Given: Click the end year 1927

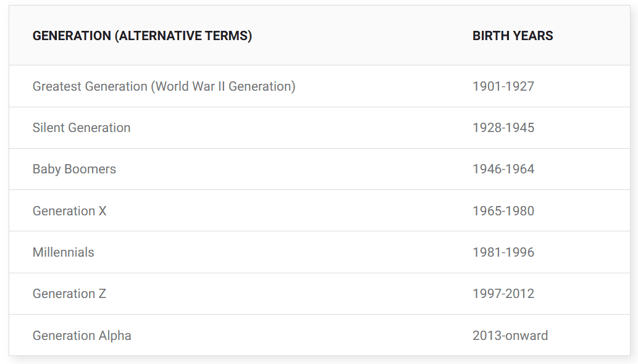Looking at the screenshot, I should click(521, 86).
